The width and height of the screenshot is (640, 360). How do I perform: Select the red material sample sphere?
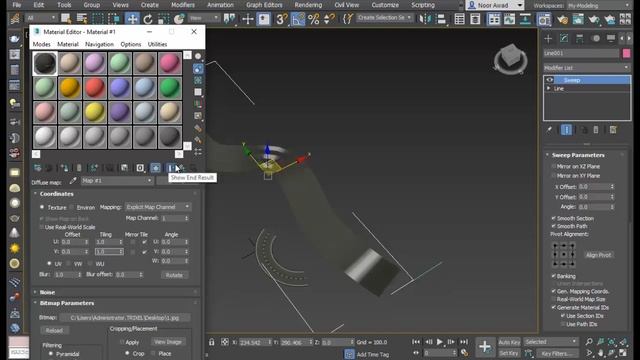click(95, 88)
